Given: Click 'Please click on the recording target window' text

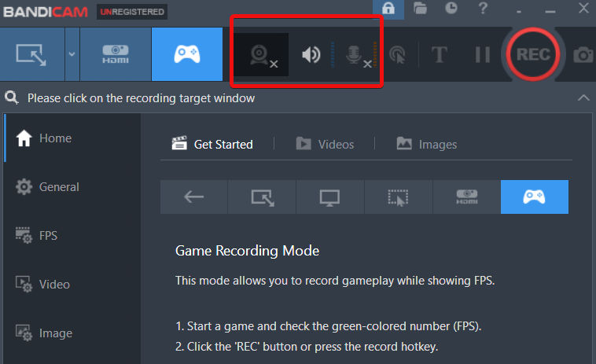Looking at the screenshot, I should pos(141,98).
